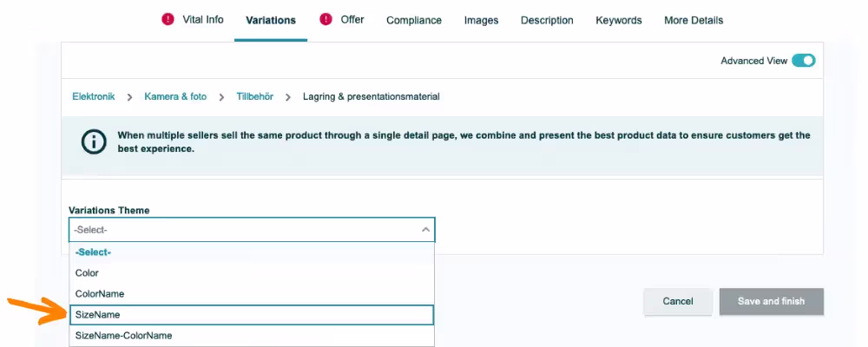Go to the Images tab
The width and height of the screenshot is (868, 347).
point(481,21)
